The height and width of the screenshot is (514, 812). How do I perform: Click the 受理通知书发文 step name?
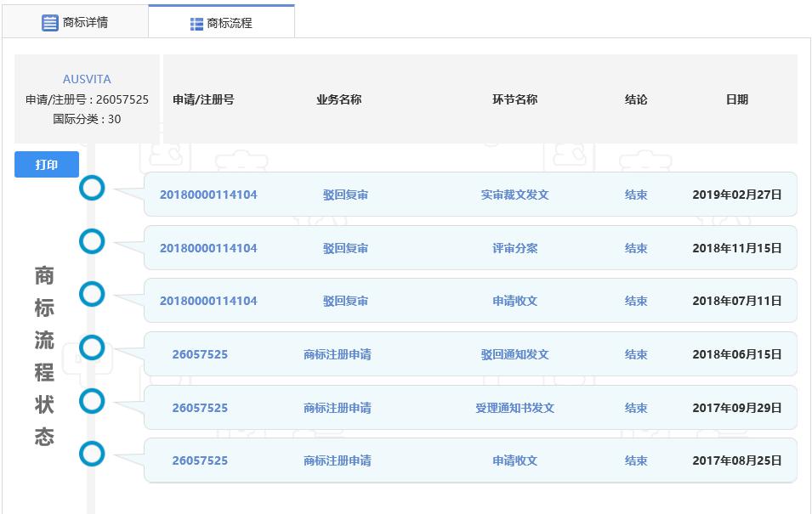(514, 408)
